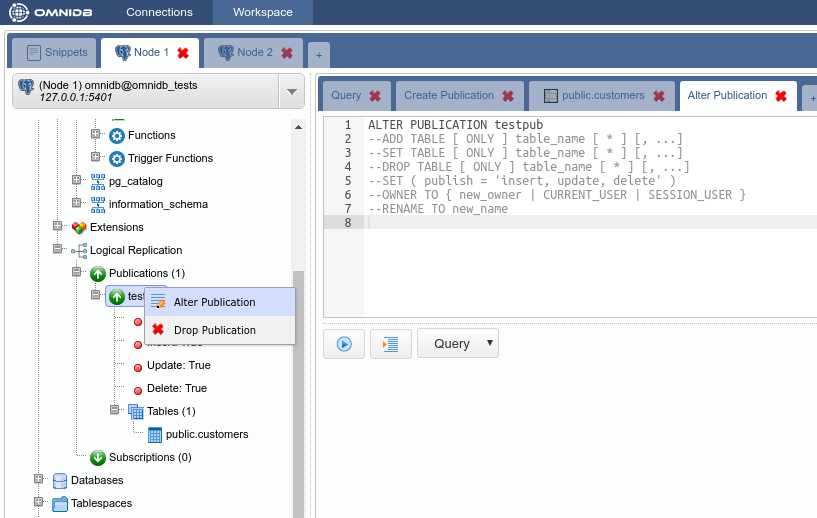Click the OmniDB logo icon
817x518 pixels.
[19, 12]
